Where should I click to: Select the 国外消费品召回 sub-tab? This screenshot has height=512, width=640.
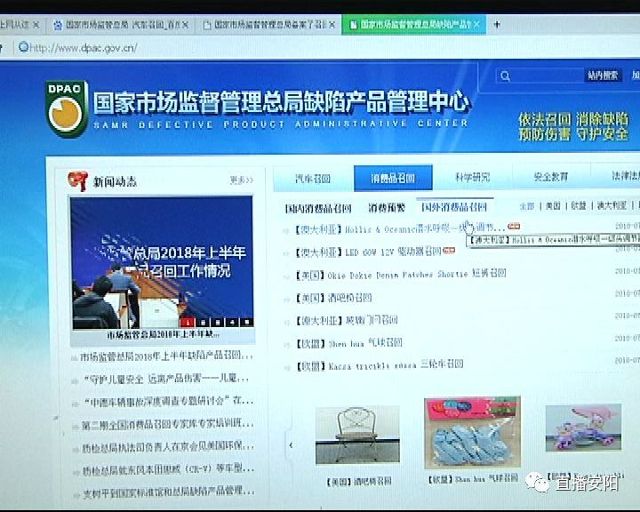454,207
